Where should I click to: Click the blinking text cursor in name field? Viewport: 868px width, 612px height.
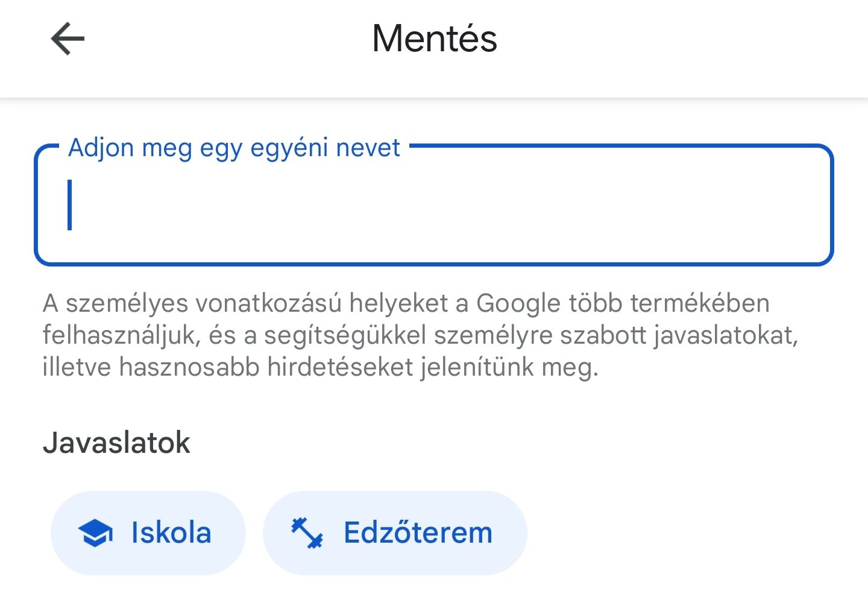70,205
